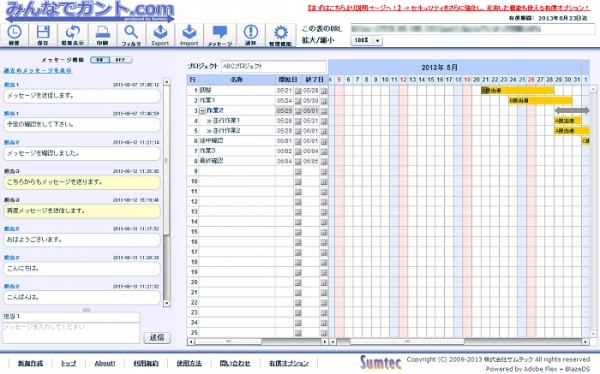
Task: Open start date calendar for row 1
Action: pos(298,91)
